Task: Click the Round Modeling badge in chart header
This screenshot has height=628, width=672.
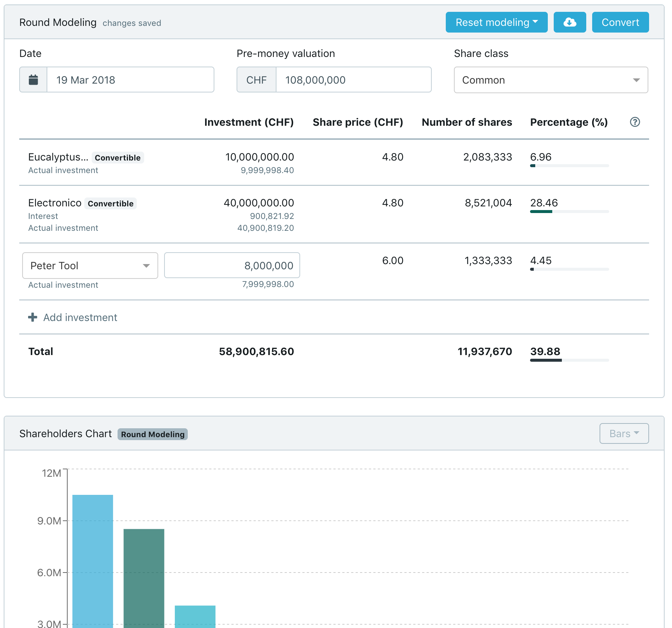Action: click(153, 434)
